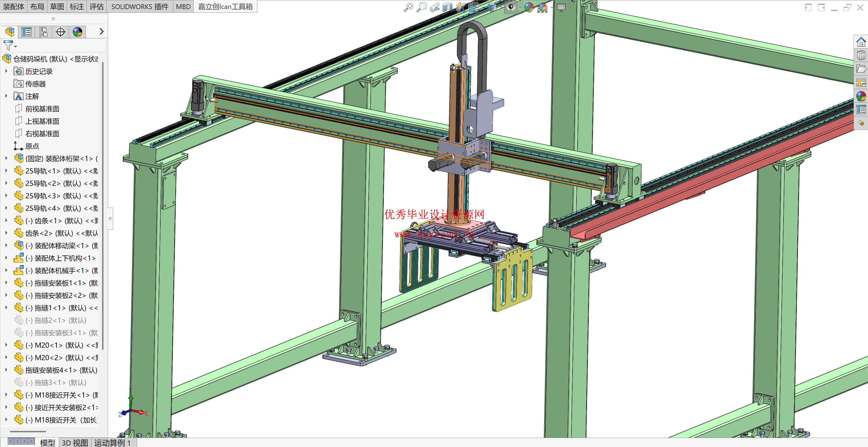Switch to the 装配体 ribbon tab
The image size is (868, 447).
[14, 7]
